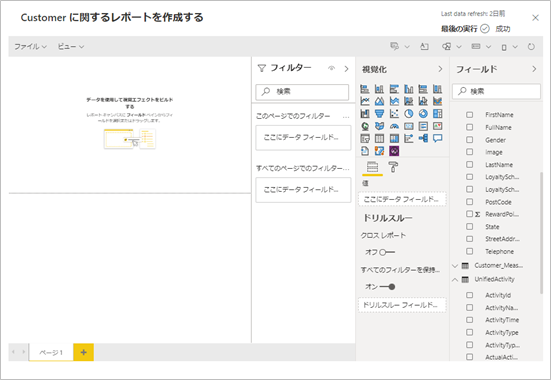Toggle filter pane visibility eye icon

[331, 68]
